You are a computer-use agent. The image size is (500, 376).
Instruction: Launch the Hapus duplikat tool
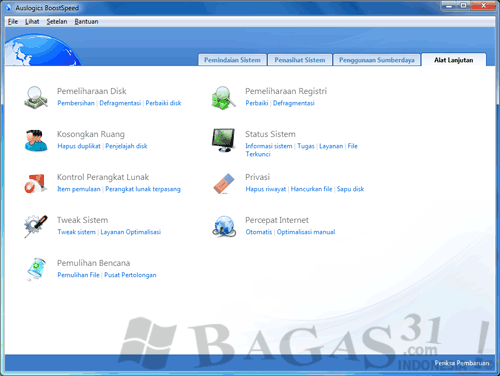coord(79,146)
